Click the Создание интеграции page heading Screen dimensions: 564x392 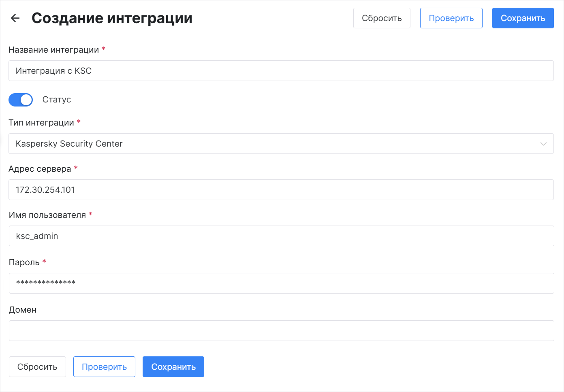[112, 18]
